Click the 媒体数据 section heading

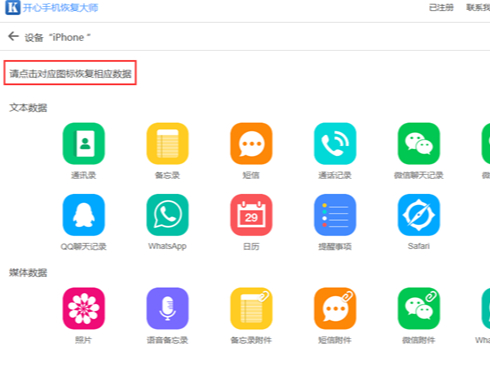coord(28,272)
